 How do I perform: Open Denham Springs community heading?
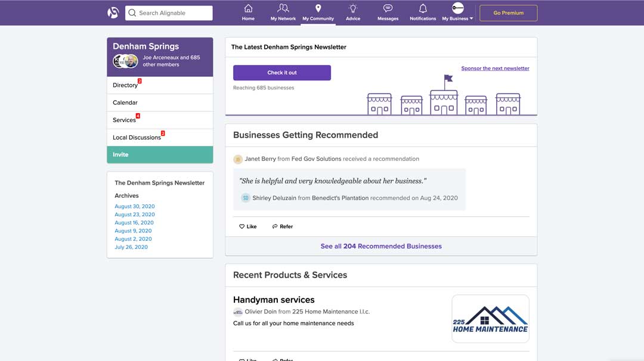(x=146, y=46)
